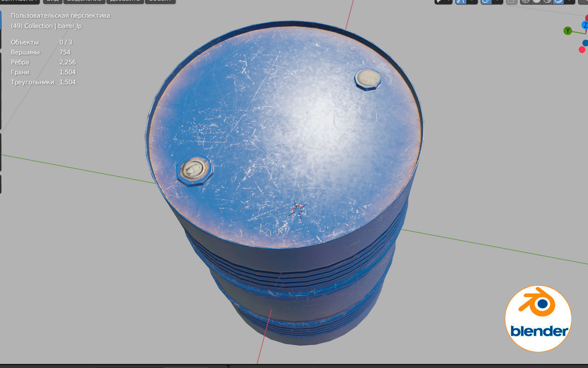Click the "(49) Collection | barrel_lp" text

pos(46,26)
